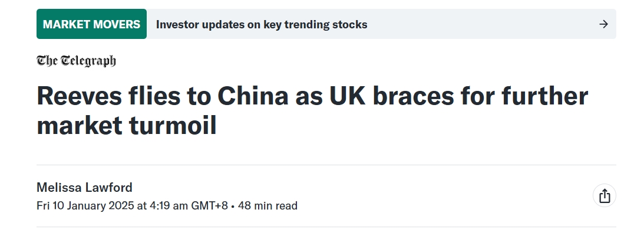The height and width of the screenshot is (229, 644).
Task: Click the word 'Reeves' in the headline
Action: pos(80,96)
